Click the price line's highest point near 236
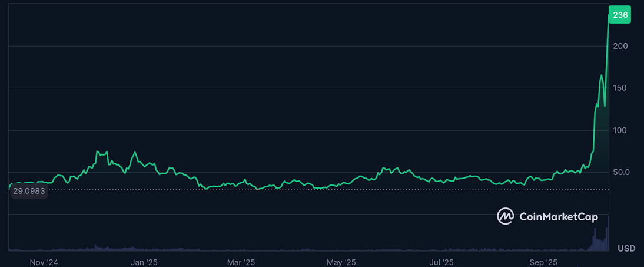Screen dimensions: 644x267 click(x=609, y=17)
